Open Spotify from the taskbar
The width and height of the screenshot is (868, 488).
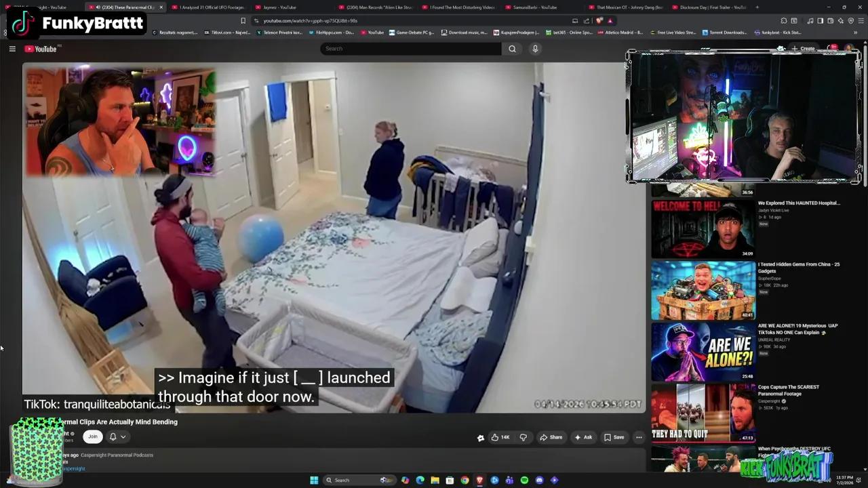tap(524, 480)
